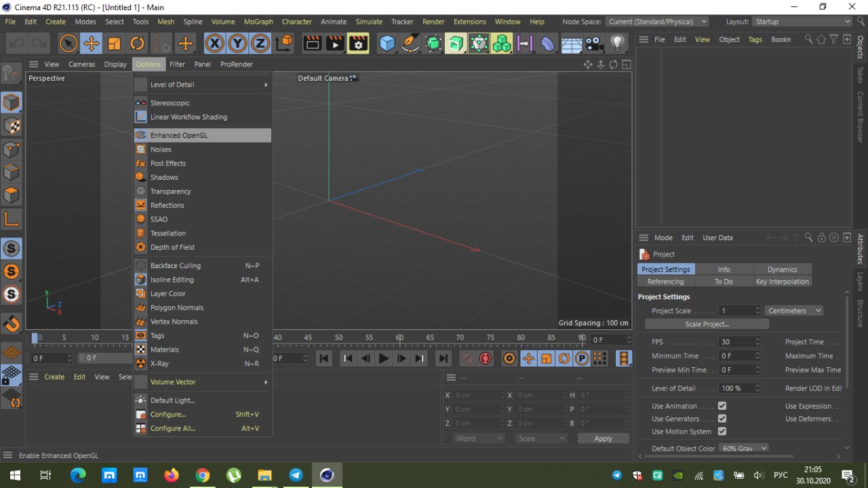This screenshot has width=868, height=488.
Task: Switch to the Dynamics tab
Action: 783,269
